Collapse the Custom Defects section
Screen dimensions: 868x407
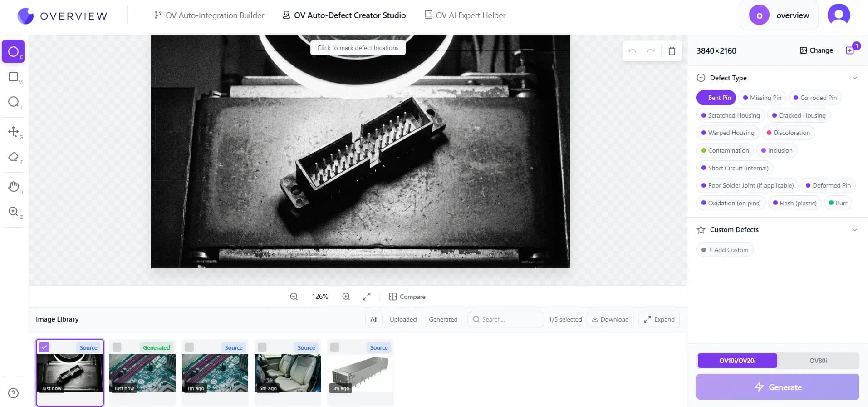[x=854, y=230]
